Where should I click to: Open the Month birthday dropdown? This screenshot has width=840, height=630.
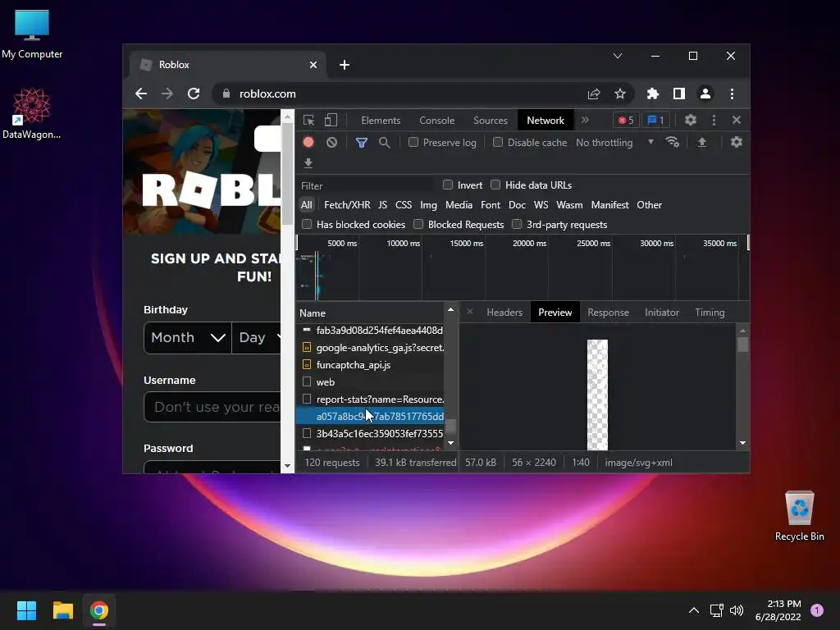pos(188,337)
